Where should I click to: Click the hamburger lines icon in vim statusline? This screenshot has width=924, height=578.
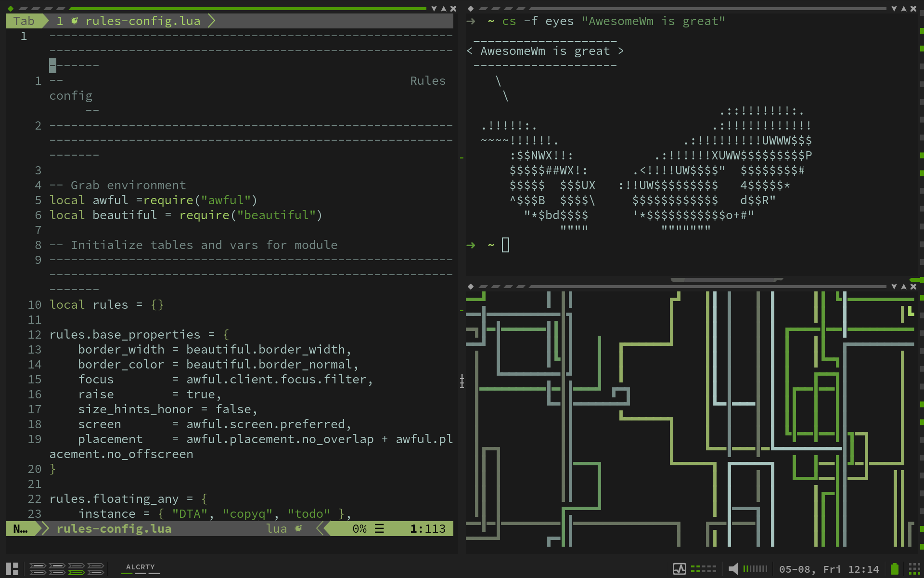tap(379, 528)
